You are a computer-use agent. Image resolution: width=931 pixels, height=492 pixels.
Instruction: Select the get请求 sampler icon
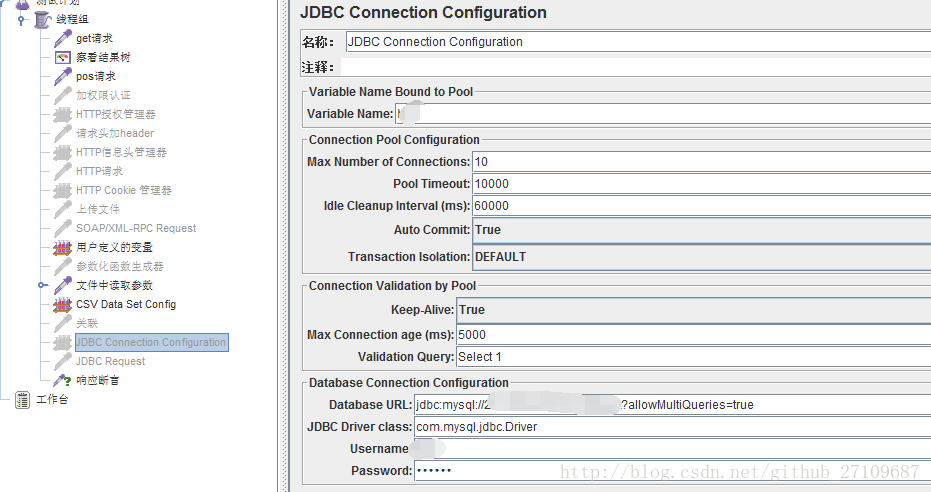(62, 38)
